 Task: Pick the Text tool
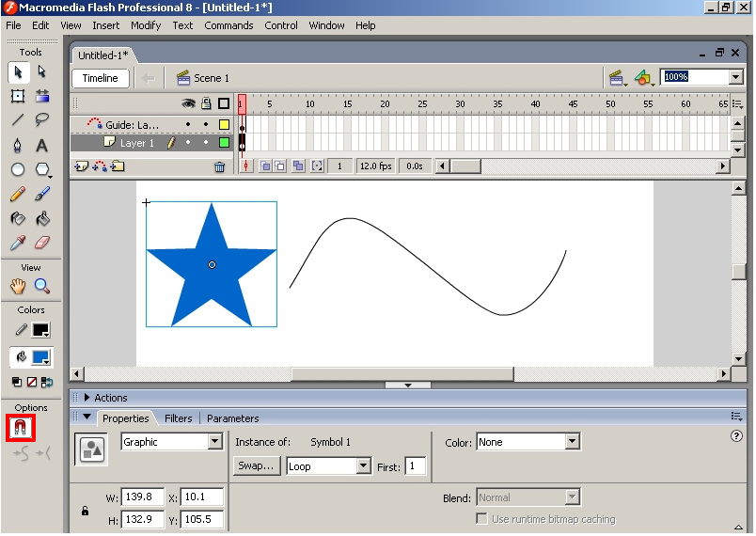pyautogui.click(x=42, y=145)
